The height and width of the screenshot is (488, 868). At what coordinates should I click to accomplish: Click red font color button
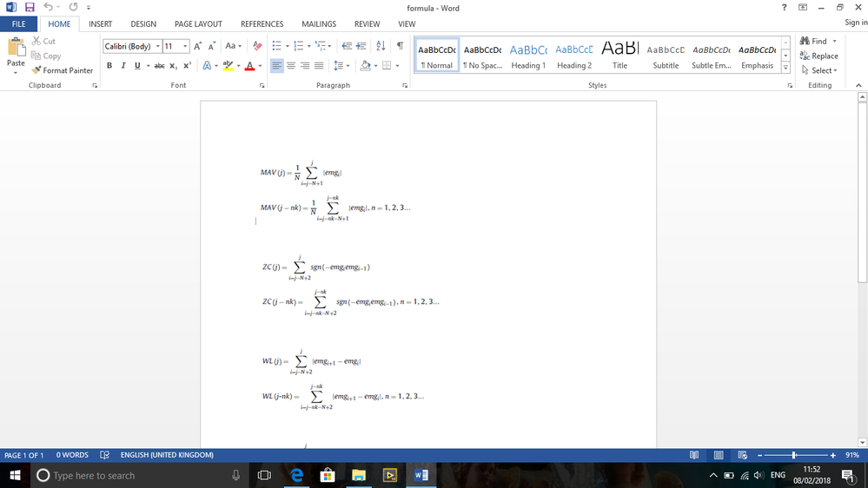click(x=249, y=66)
